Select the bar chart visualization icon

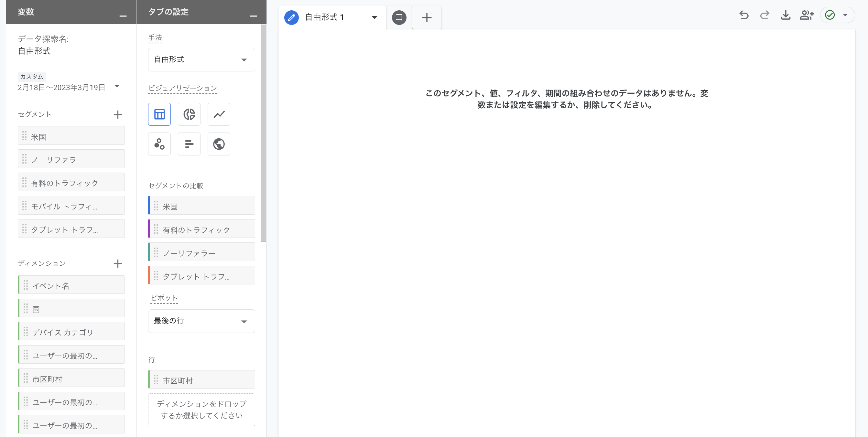(189, 144)
